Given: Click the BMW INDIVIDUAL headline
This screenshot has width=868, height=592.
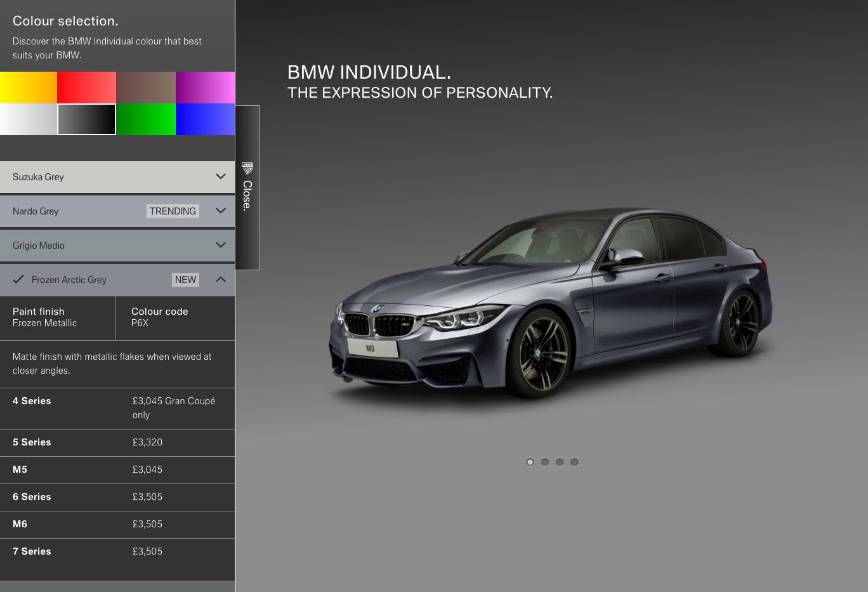Looking at the screenshot, I should click(x=369, y=72).
